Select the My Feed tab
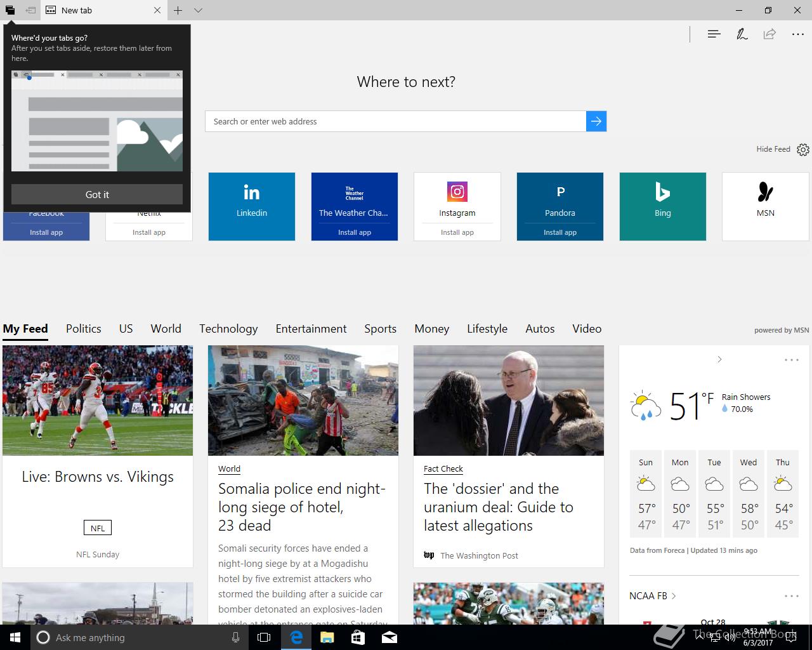The width and height of the screenshot is (812, 650). coord(25,329)
